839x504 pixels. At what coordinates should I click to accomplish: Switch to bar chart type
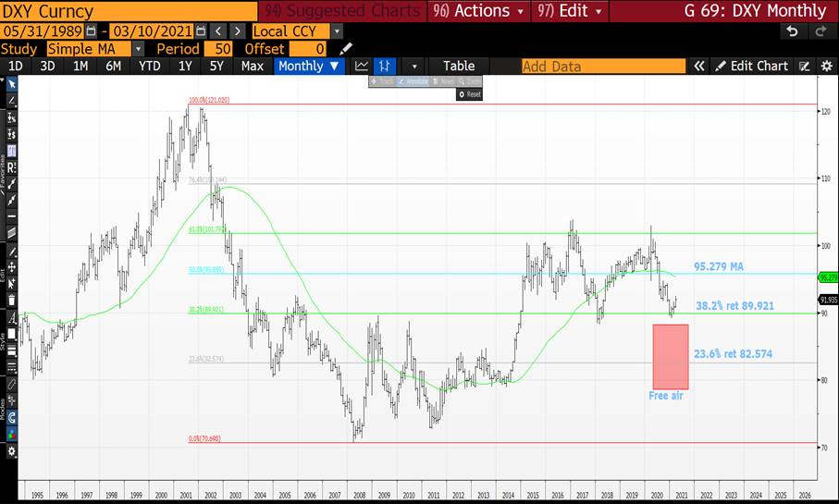pos(384,67)
